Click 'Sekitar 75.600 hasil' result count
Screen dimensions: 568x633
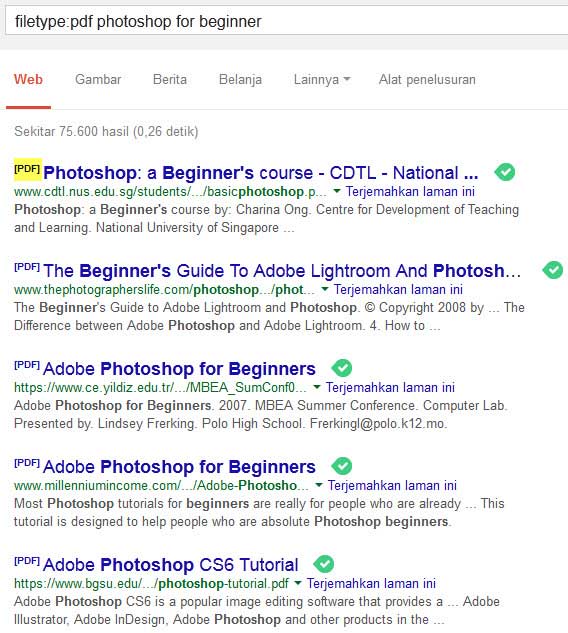point(106,132)
